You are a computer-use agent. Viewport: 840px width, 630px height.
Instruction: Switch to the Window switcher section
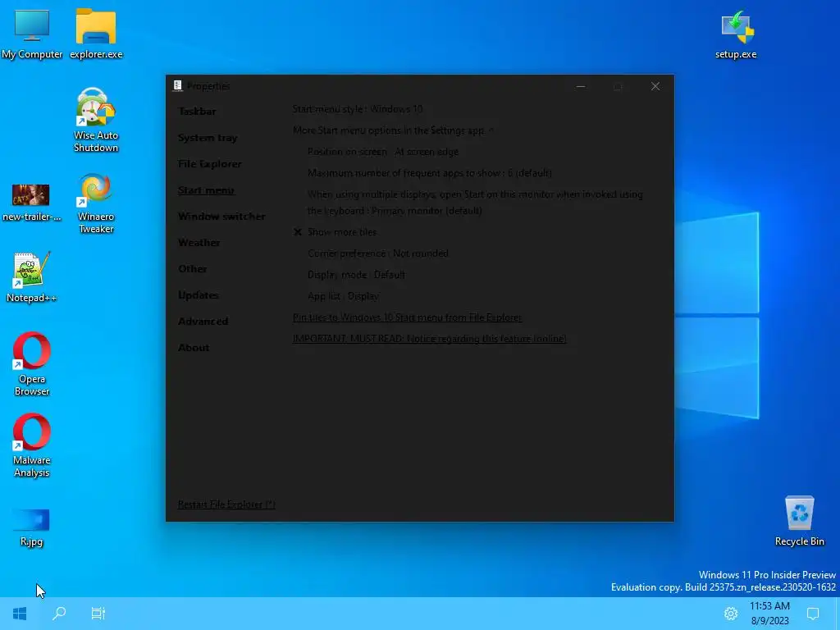coord(221,217)
